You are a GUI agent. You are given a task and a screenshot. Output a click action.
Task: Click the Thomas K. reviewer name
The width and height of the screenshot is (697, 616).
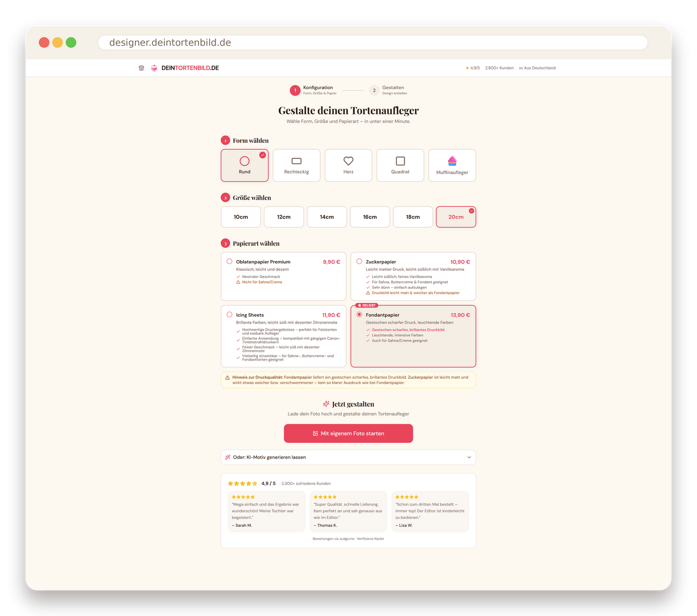tap(326, 525)
